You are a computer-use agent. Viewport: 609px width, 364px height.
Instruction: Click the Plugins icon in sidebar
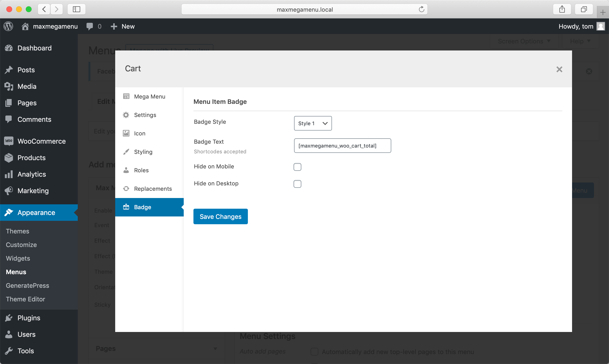(x=9, y=318)
